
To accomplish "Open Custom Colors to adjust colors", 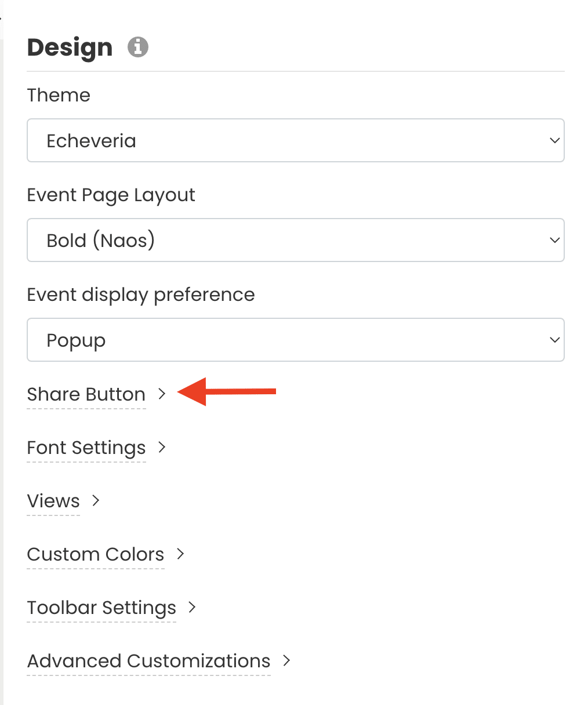I will click(95, 554).
